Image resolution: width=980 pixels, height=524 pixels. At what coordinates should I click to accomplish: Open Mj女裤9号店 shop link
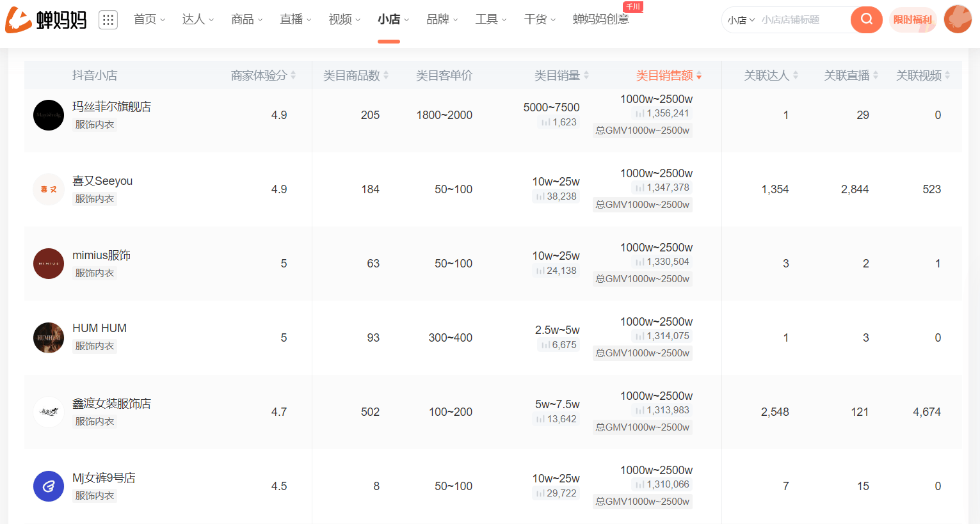pyautogui.click(x=104, y=477)
